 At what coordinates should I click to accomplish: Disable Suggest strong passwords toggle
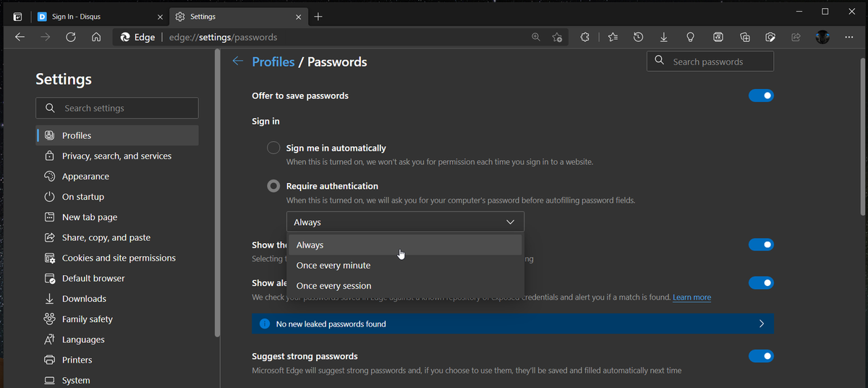tap(761, 355)
